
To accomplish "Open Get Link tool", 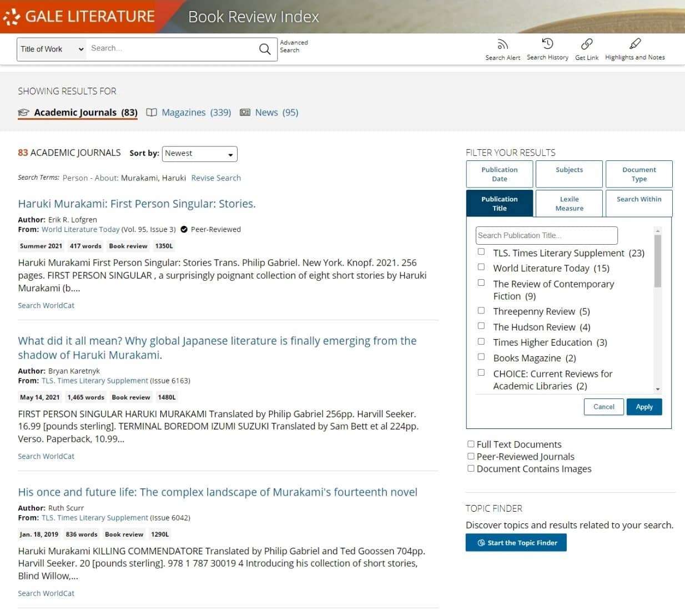I will click(x=587, y=49).
